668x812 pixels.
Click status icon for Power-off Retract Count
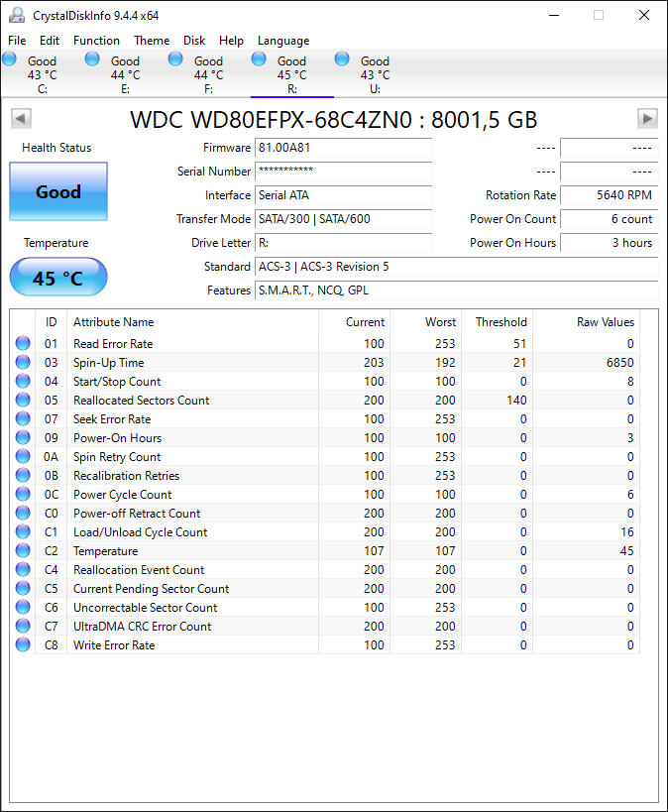[23, 513]
